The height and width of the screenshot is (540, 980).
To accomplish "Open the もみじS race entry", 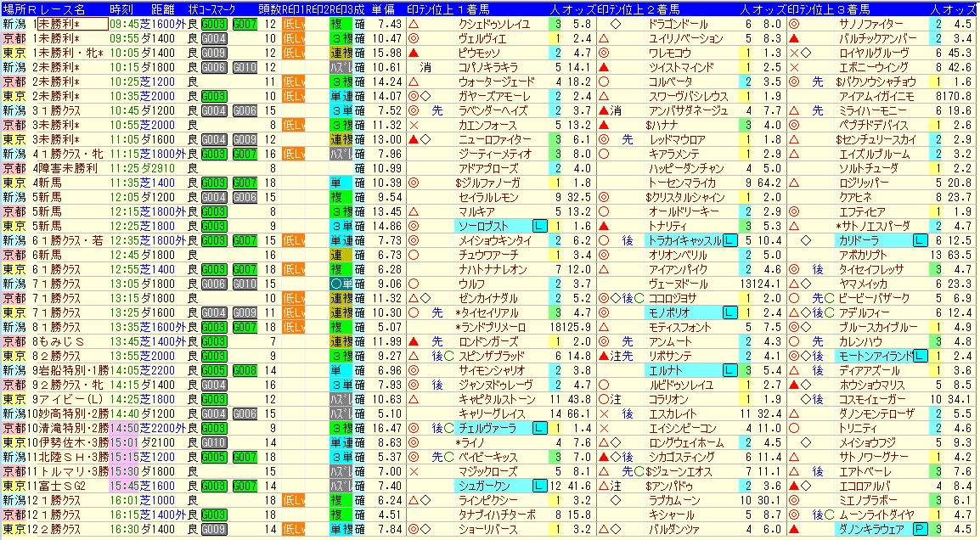I will 61,342.
